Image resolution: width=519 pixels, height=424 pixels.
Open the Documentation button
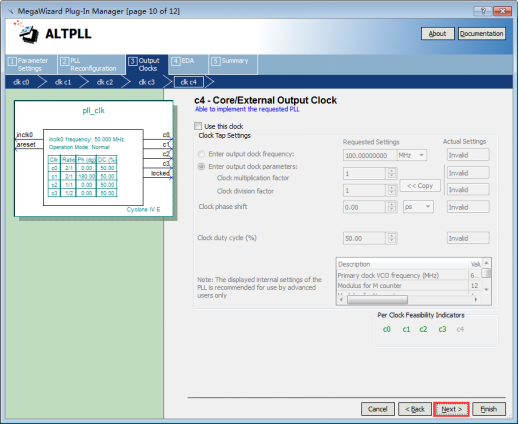coord(482,34)
